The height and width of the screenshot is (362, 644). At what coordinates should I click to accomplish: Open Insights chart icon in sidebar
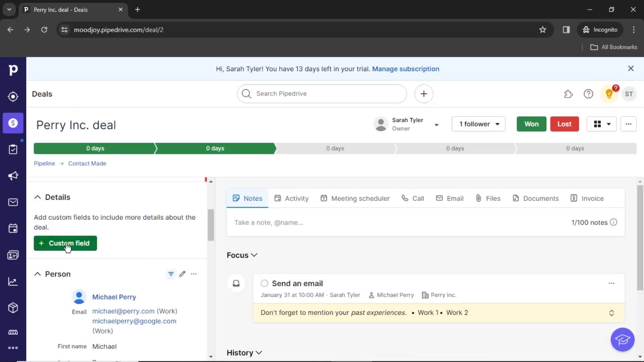tap(13, 282)
